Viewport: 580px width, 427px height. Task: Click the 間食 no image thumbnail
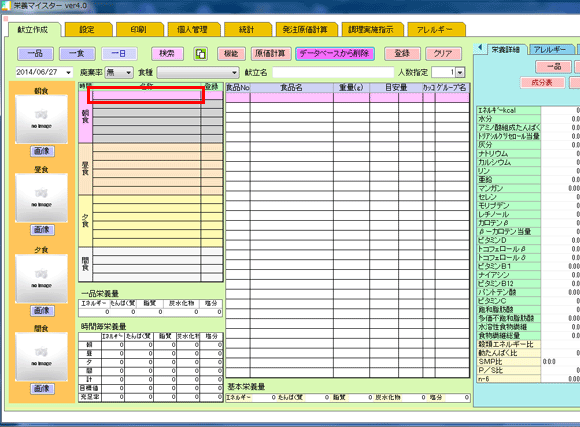41,357
